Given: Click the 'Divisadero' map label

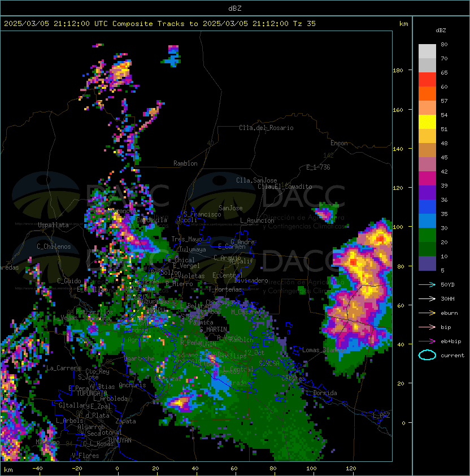Looking at the screenshot, I should (251, 280).
